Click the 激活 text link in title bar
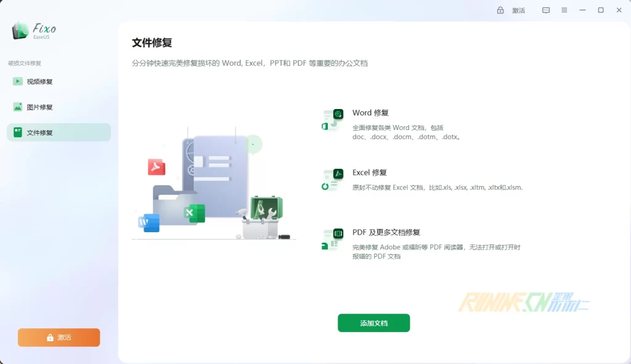 point(518,10)
